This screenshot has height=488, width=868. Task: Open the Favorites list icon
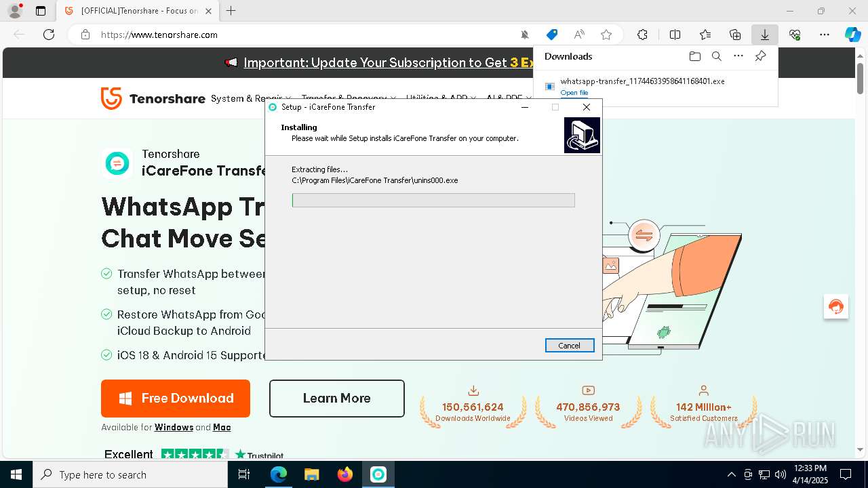[x=705, y=35]
